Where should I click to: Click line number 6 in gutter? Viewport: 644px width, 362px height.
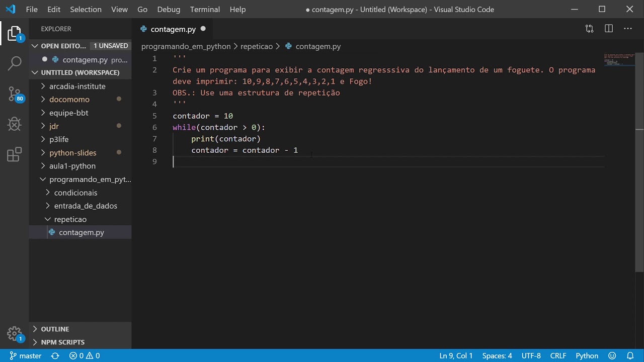tap(154, 127)
